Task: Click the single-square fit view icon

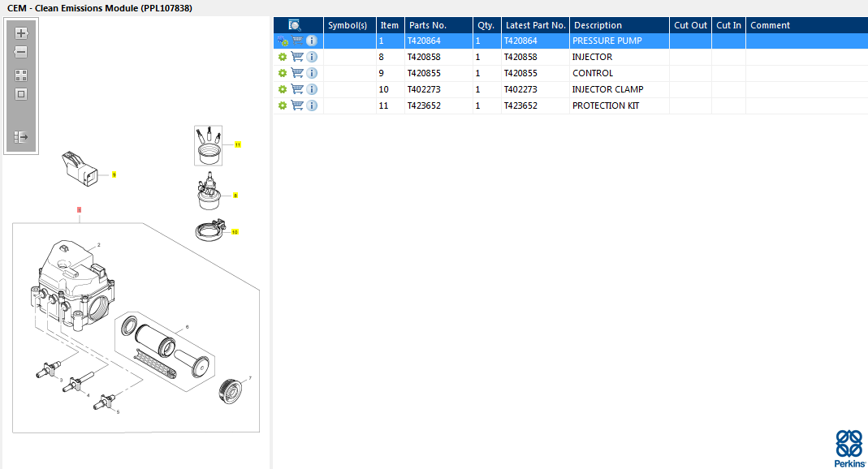Action: pos(21,94)
